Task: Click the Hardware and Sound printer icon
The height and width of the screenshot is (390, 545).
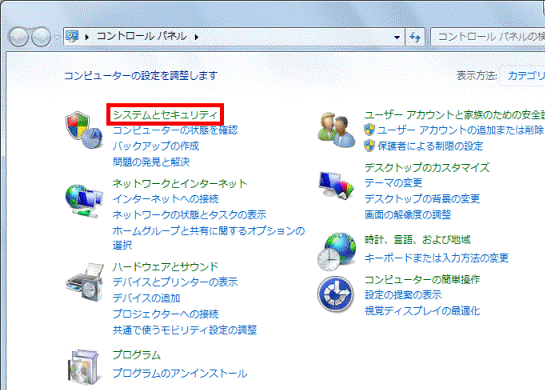Action: pos(84,282)
